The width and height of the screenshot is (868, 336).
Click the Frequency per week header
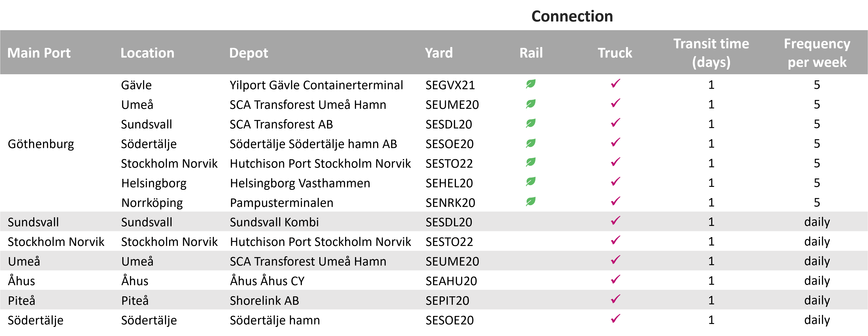click(x=817, y=53)
